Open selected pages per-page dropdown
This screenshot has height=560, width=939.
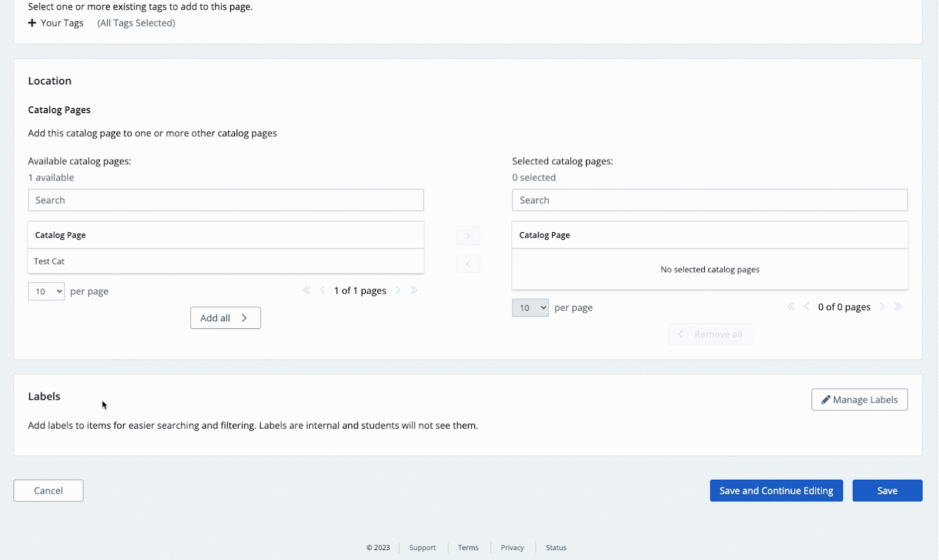point(530,308)
